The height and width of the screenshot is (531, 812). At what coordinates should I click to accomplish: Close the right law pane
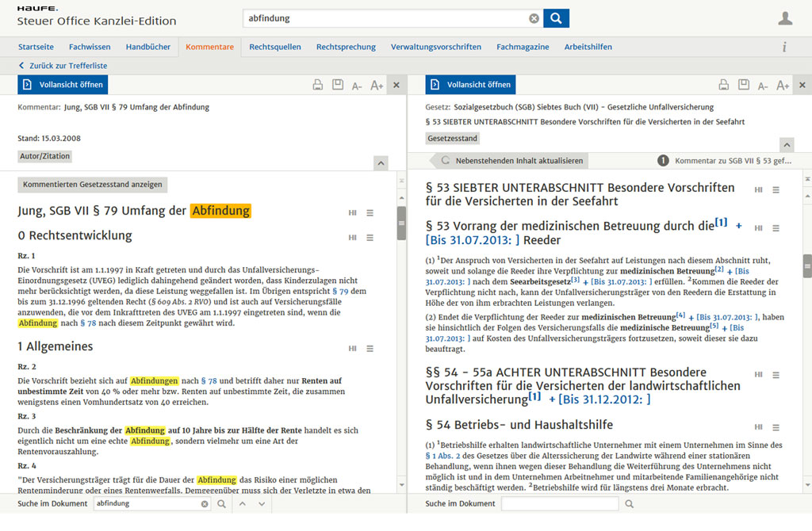[x=802, y=85]
